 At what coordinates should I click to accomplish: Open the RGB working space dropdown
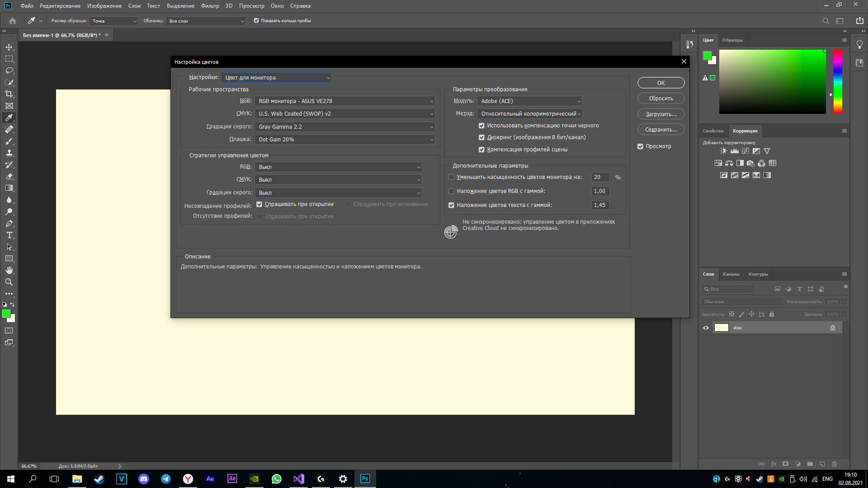coord(345,101)
